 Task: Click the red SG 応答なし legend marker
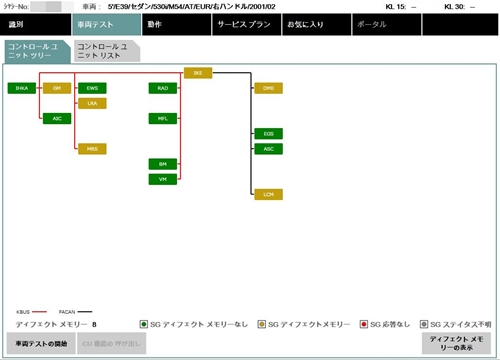point(364,324)
